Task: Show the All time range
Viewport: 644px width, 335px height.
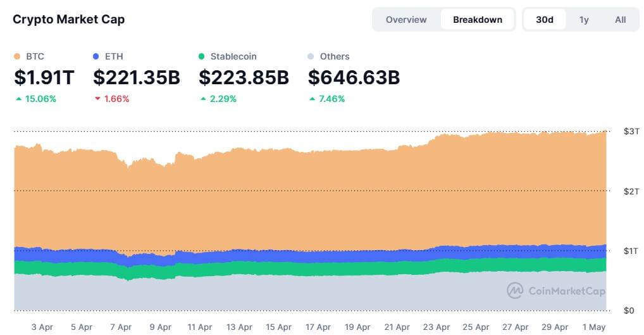Action: point(620,20)
